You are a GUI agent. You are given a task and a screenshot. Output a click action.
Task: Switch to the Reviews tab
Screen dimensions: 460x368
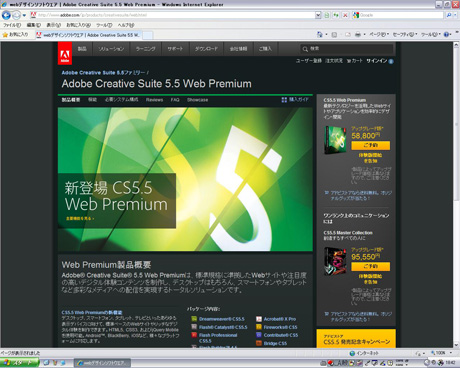(154, 100)
